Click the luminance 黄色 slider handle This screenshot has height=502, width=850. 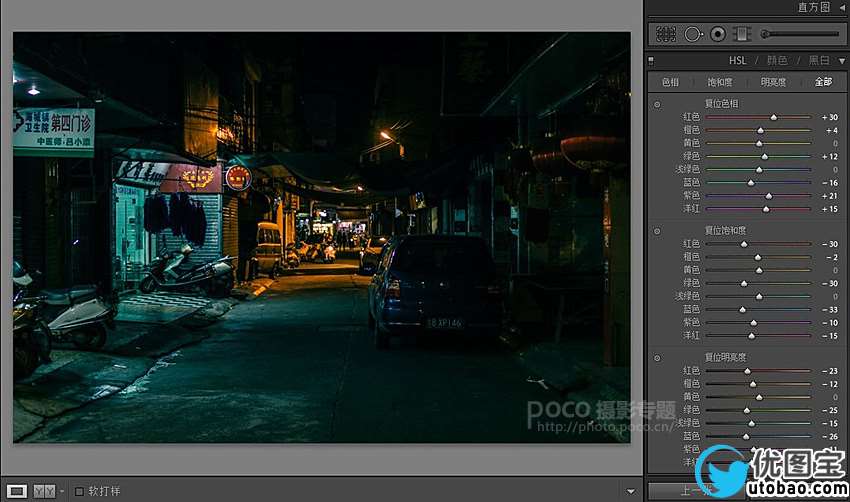tap(759, 397)
